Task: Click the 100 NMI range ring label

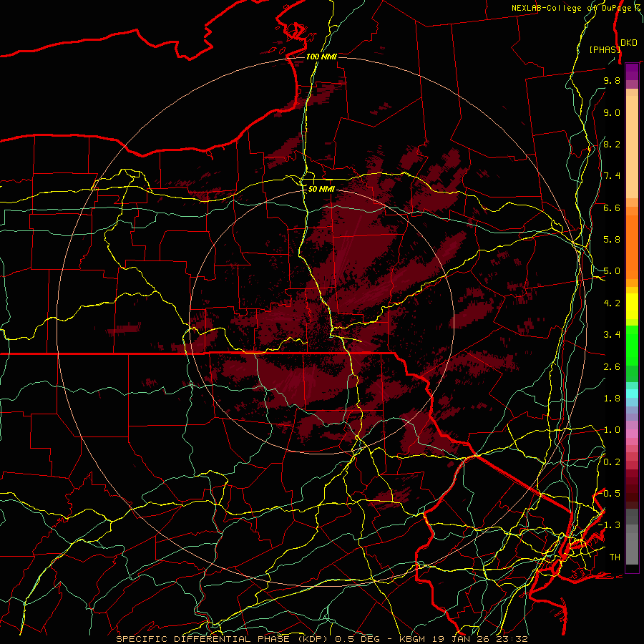Action: tap(321, 57)
